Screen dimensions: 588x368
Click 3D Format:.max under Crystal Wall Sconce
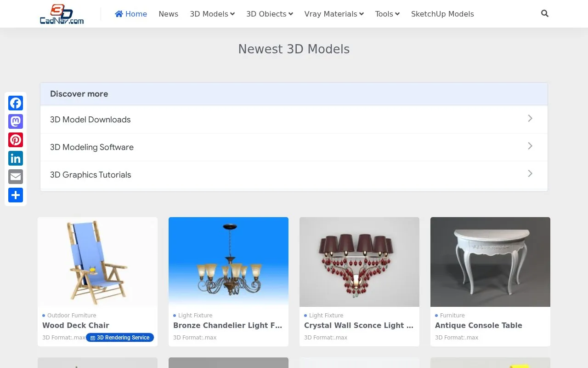click(x=326, y=338)
